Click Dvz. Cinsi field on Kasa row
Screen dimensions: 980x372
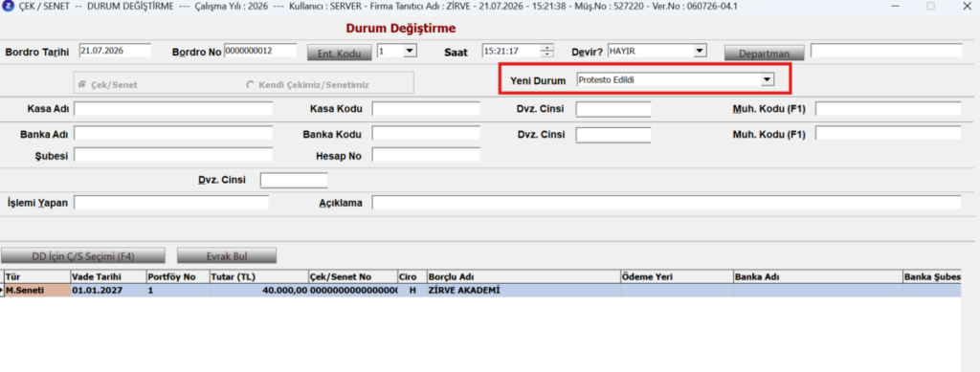click(x=613, y=109)
